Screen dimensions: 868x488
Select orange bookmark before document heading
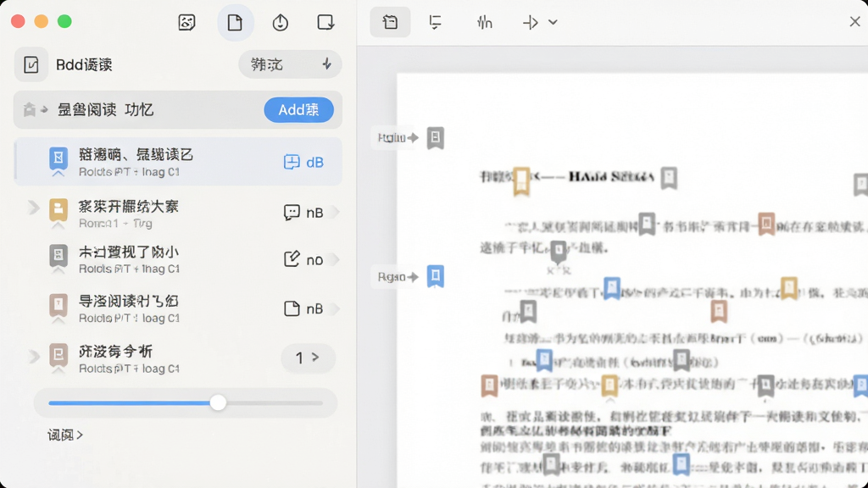coord(521,181)
